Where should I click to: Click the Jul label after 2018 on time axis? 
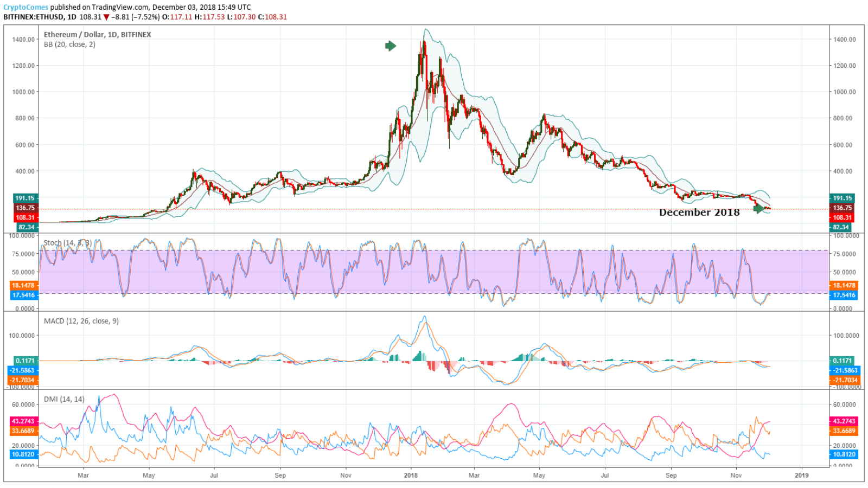[x=605, y=476]
